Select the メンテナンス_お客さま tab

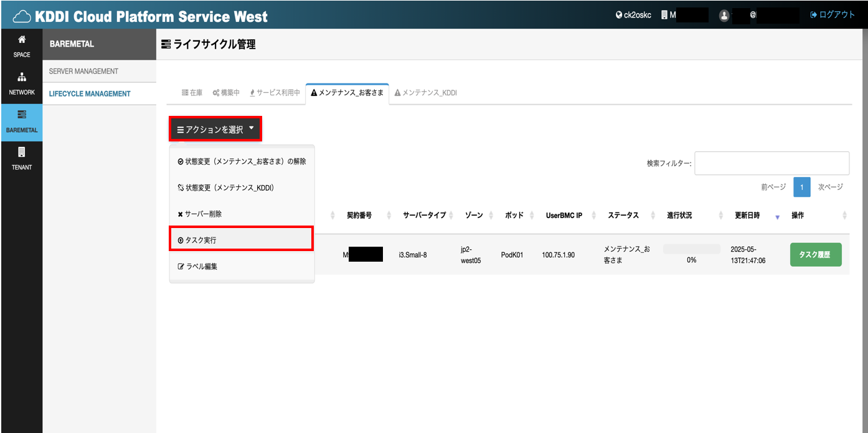[347, 93]
